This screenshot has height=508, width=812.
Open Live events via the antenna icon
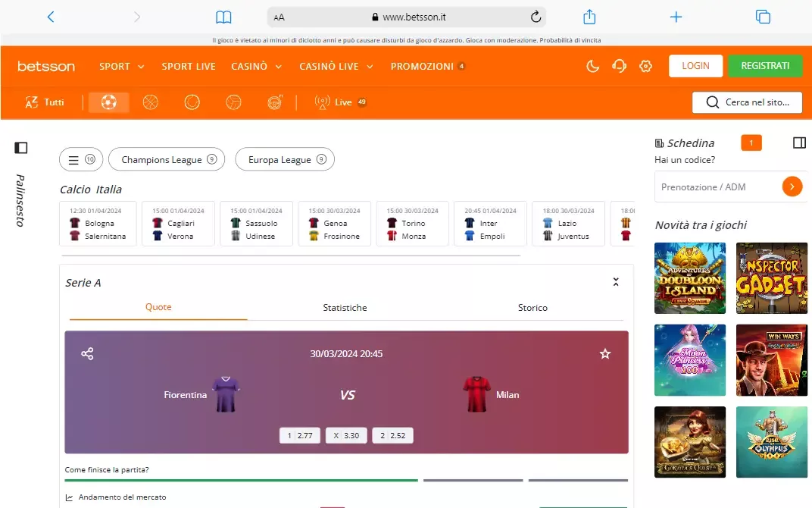[322, 102]
